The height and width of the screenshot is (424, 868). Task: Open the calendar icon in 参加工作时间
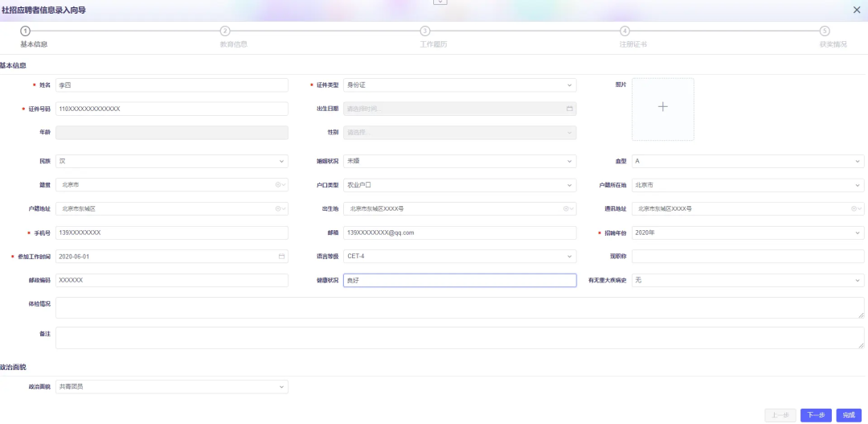[x=281, y=257]
